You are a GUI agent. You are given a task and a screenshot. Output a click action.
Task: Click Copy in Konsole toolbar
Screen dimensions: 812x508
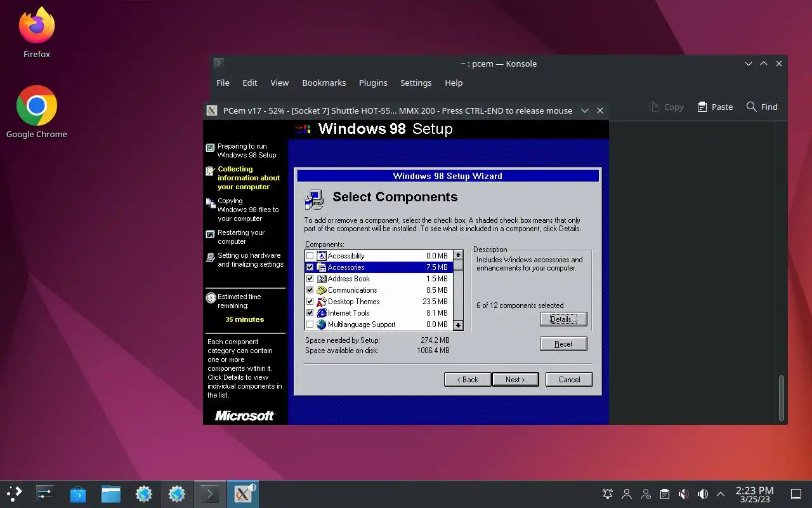(666, 107)
